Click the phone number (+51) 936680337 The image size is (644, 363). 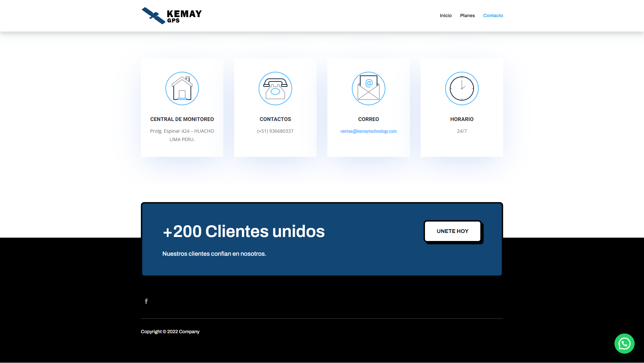[275, 131]
